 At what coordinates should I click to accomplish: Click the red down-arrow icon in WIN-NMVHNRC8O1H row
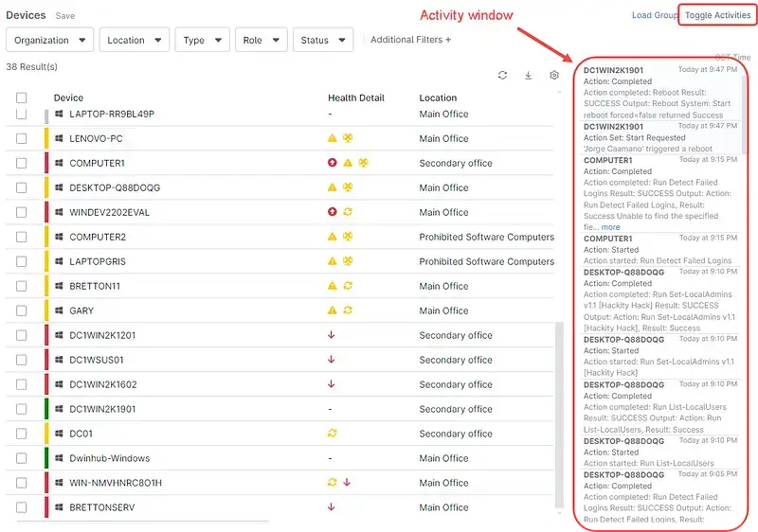pos(347,482)
